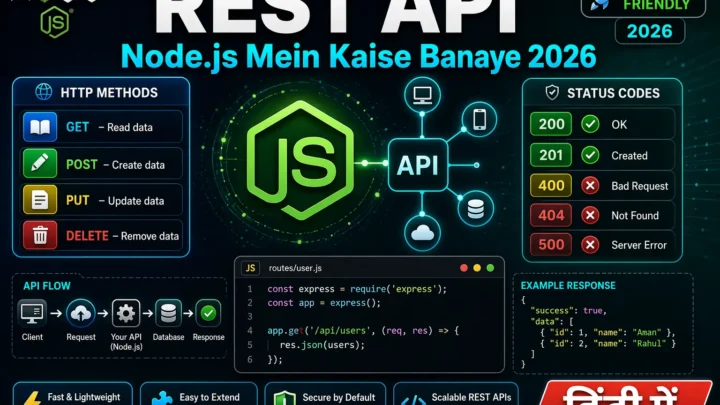Click the Client monitor icon in API Flow

pos(32,313)
